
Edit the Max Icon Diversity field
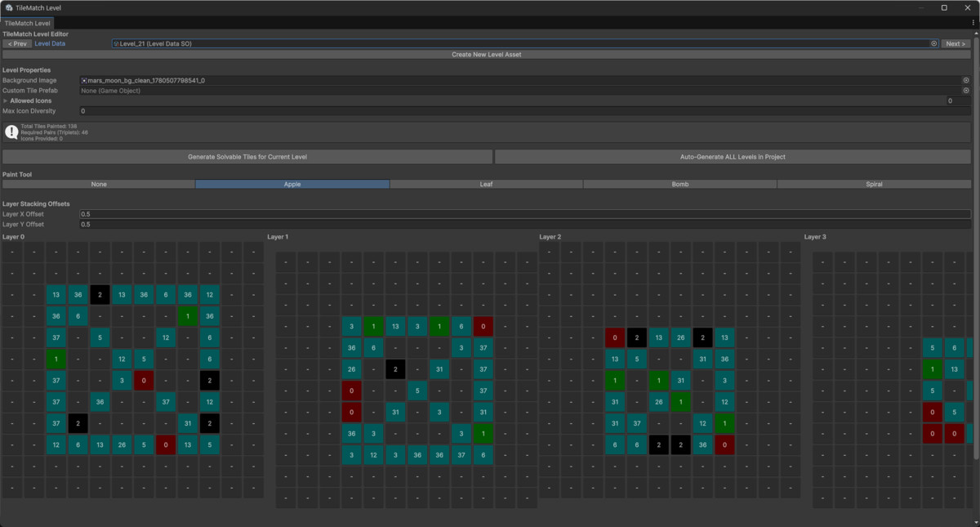pos(525,110)
